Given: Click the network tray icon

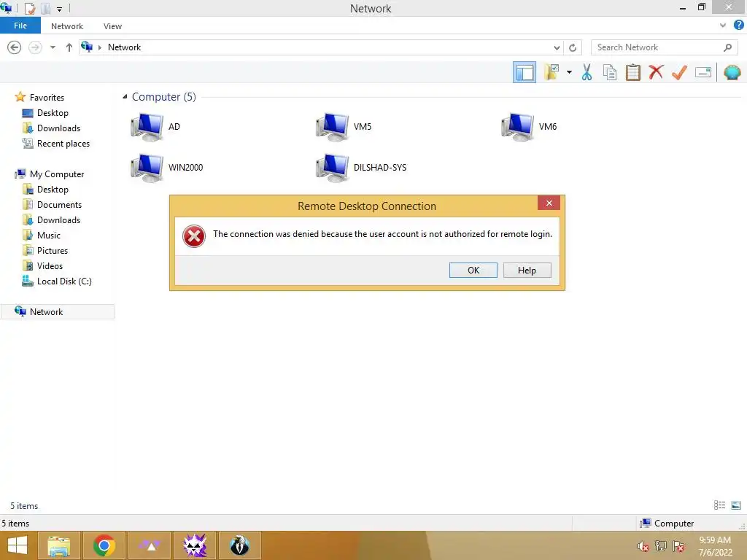Looking at the screenshot, I should 661,546.
